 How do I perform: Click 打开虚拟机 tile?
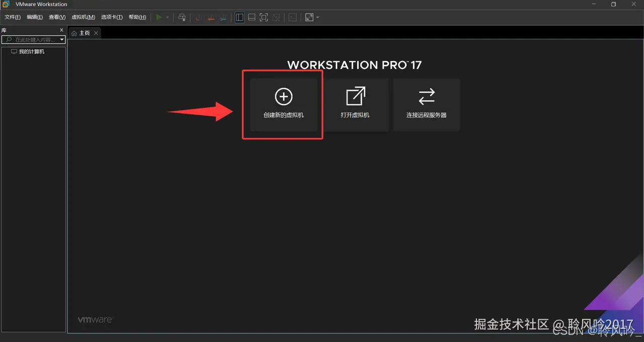click(x=355, y=105)
